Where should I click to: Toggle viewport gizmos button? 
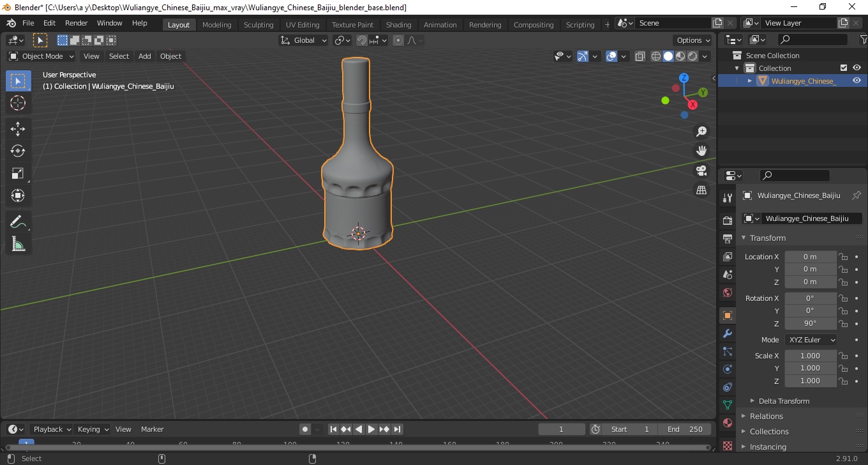[582, 56]
